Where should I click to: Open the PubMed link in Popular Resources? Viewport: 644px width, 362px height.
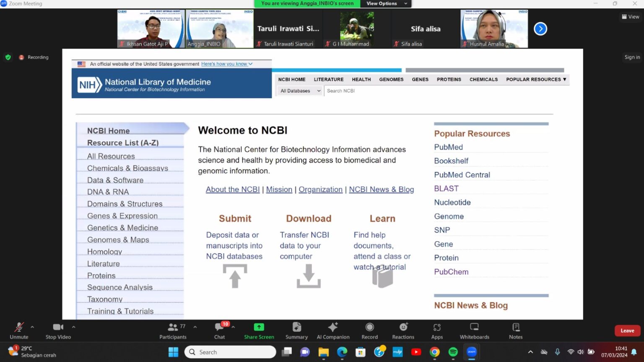click(x=449, y=147)
